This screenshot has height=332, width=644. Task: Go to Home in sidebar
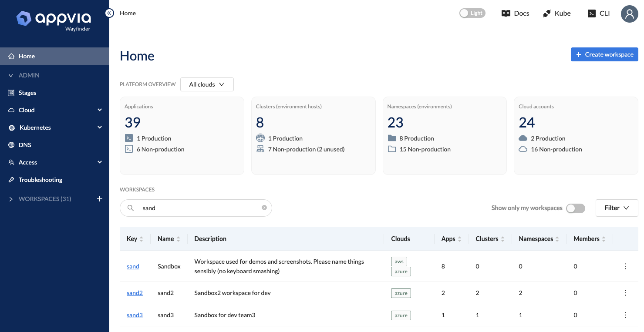point(54,56)
